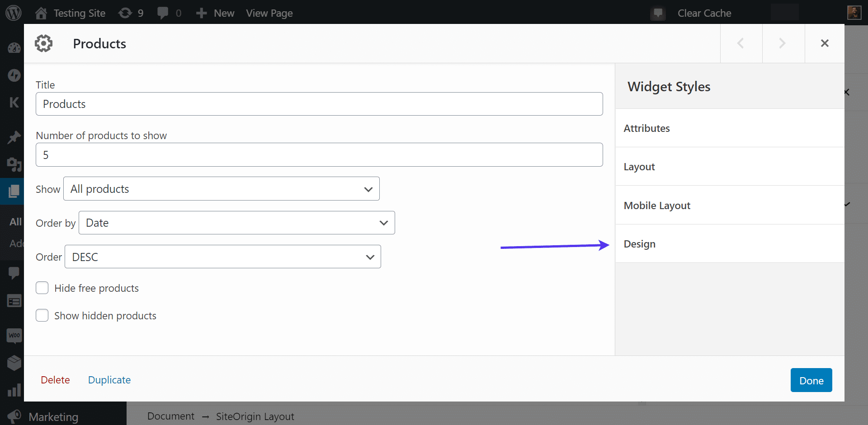Open the pinned Posts icon in sidebar
The image size is (868, 425).
[14, 137]
